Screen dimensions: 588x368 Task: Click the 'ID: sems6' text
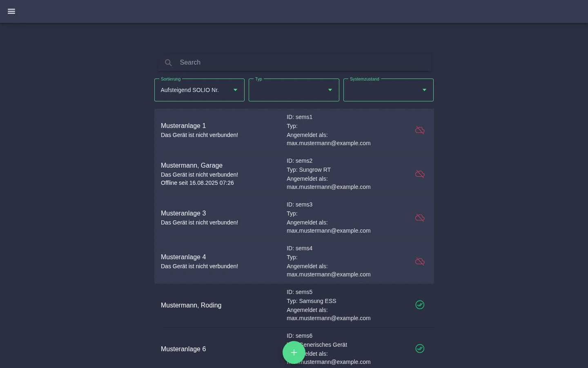[x=299, y=336]
